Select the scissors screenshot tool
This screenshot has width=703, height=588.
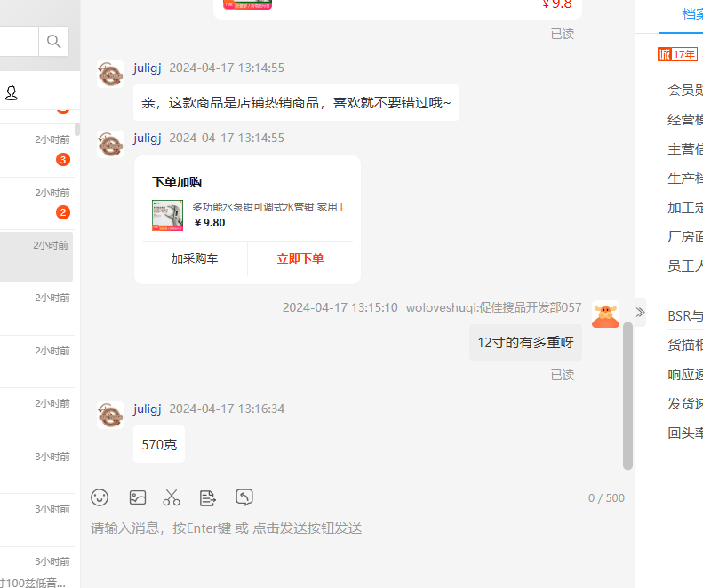[x=172, y=497]
